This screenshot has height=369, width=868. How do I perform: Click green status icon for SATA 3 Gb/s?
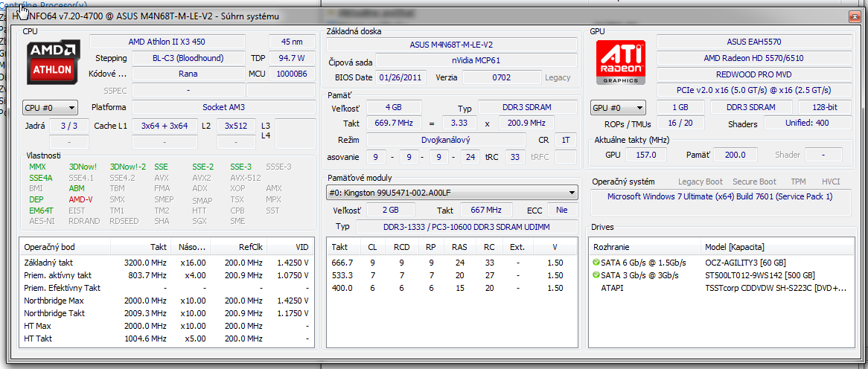[596, 275]
